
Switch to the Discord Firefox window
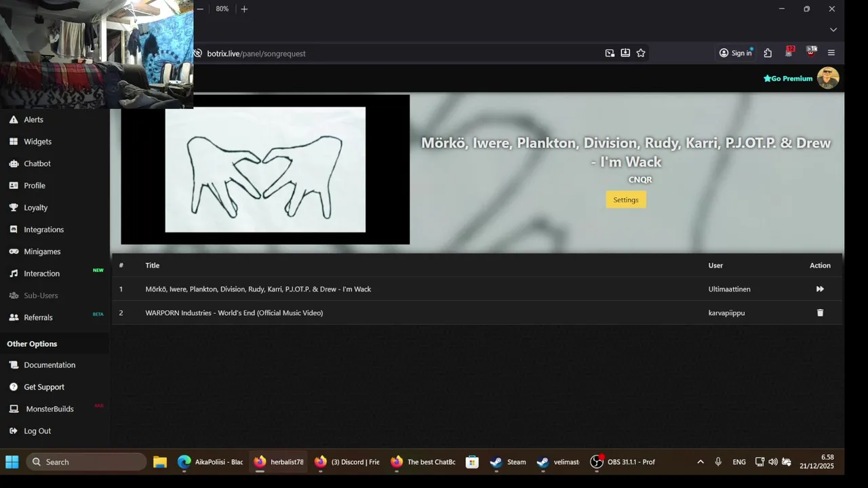pos(347,462)
